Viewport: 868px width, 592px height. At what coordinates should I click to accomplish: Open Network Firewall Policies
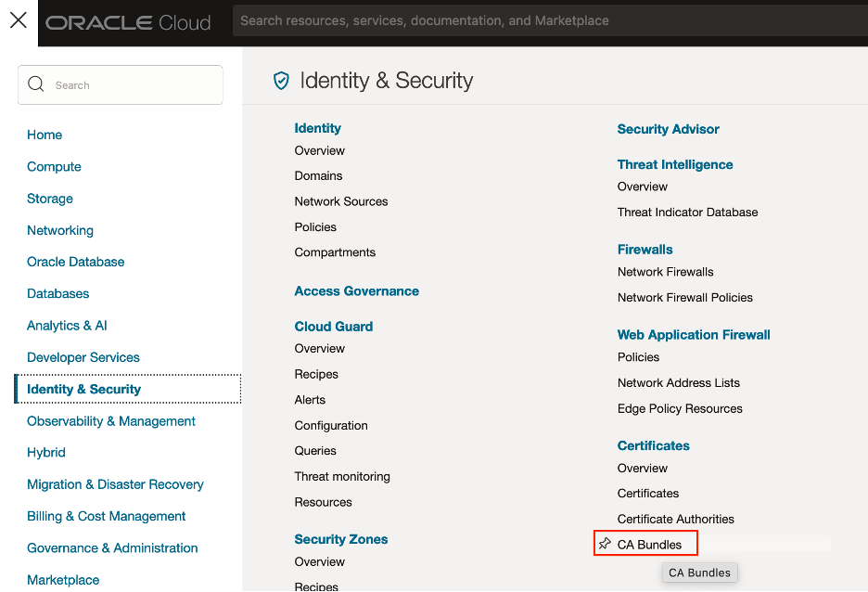point(684,297)
